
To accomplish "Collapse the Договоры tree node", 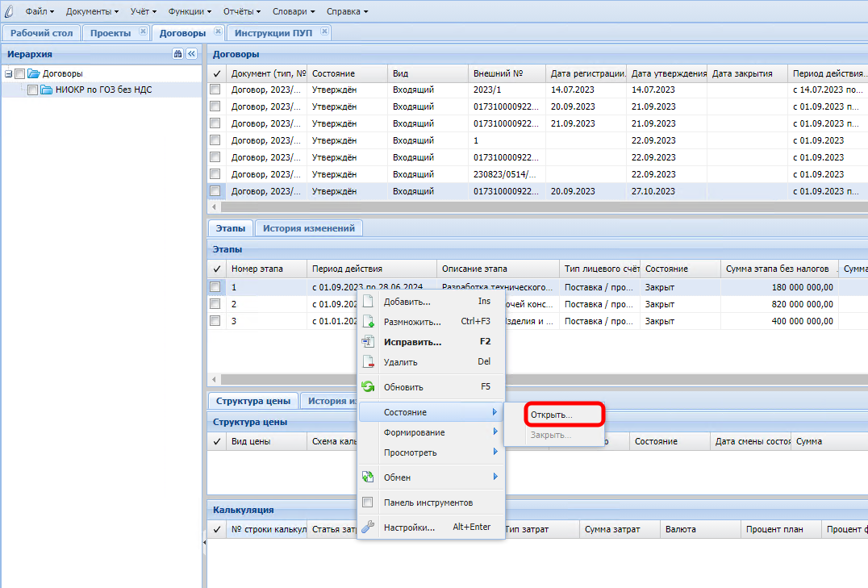I will (x=8, y=73).
